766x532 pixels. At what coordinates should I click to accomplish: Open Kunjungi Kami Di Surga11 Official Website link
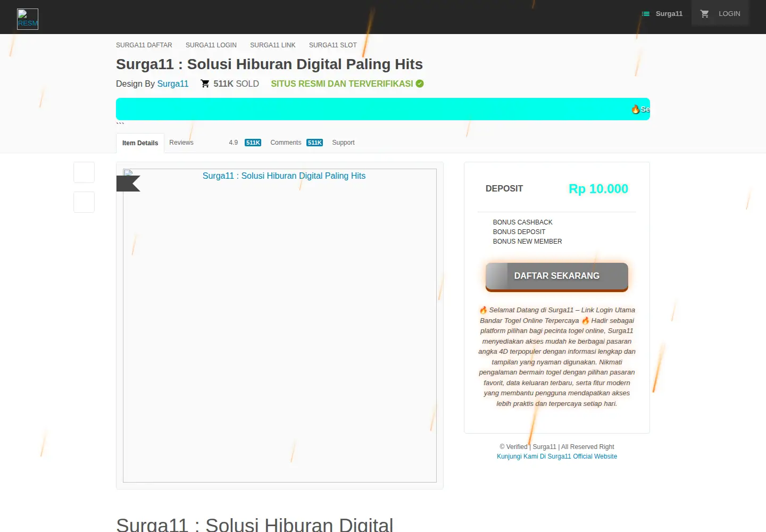(557, 456)
